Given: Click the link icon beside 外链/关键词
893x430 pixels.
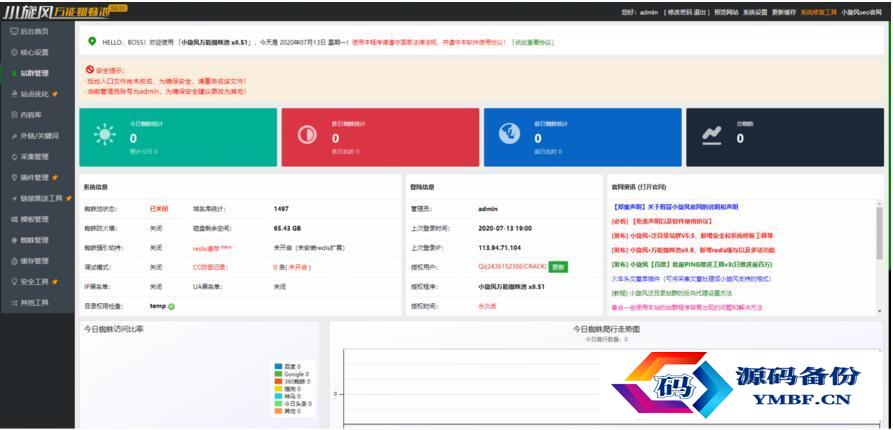Looking at the screenshot, I should (x=14, y=136).
